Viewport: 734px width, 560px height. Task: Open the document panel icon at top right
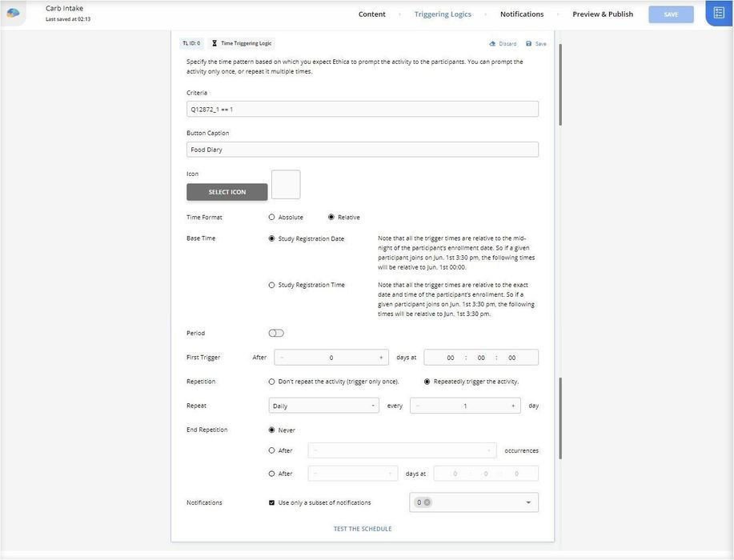point(718,13)
